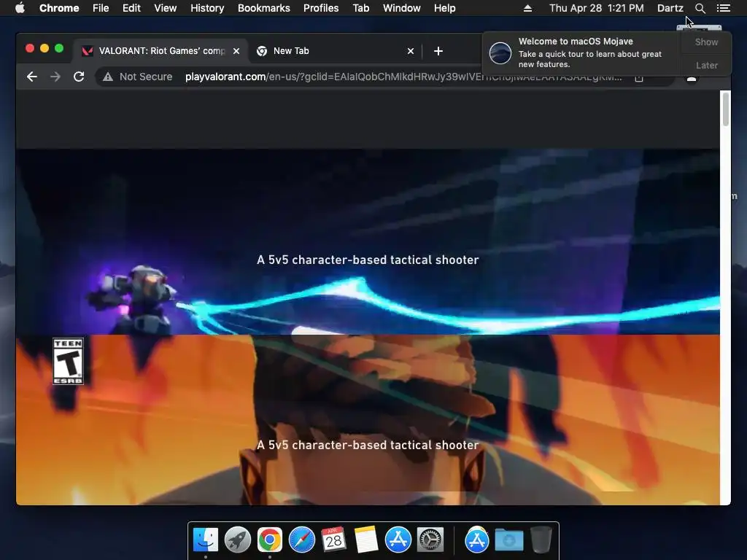Screen dimensions: 747x560
Task: Open the Tab menu
Action: pyautogui.click(x=361, y=8)
